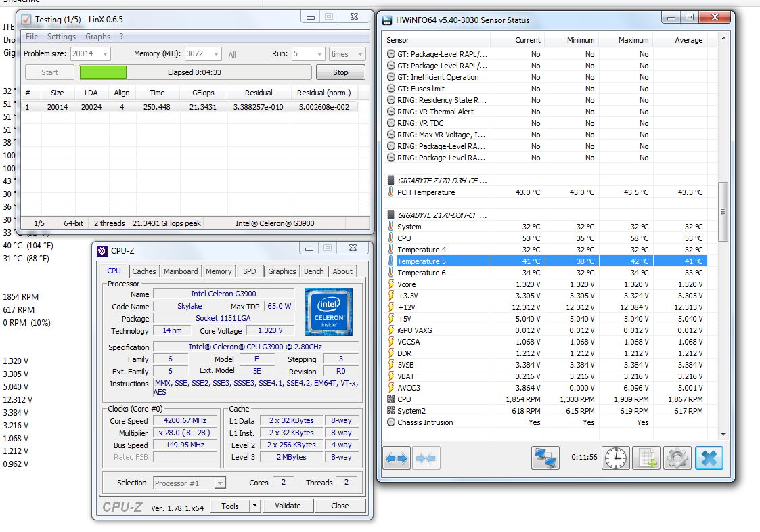The image size is (760, 532).
Task: Open the Settings menu in LinX
Action: (x=61, y=37)
